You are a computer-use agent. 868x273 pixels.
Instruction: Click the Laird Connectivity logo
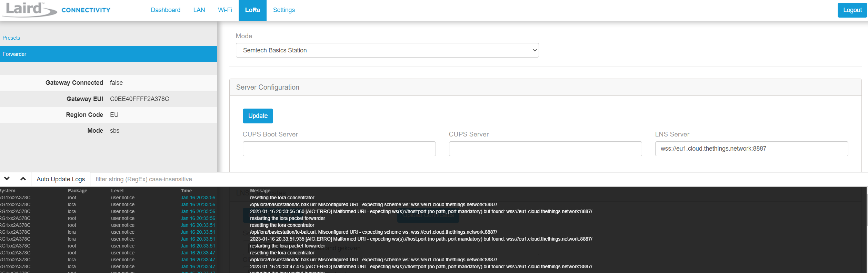tap(56, 10)
